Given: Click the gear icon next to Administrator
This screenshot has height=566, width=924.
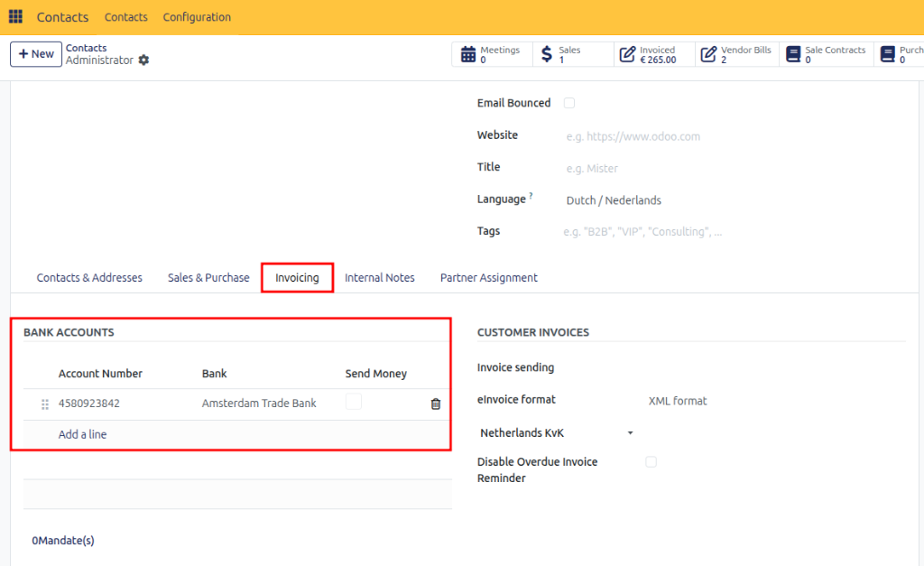Looking at the screenshot, I should coord(143,60).
